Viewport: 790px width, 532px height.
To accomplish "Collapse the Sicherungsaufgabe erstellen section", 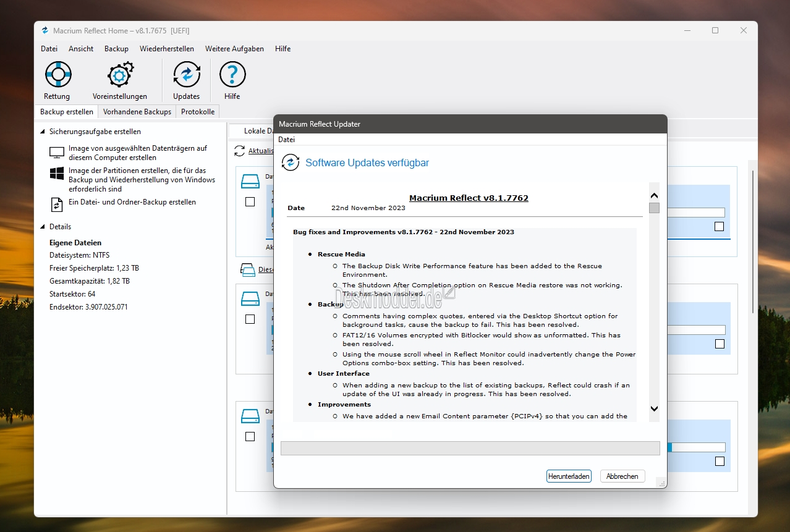I will 43,132.
